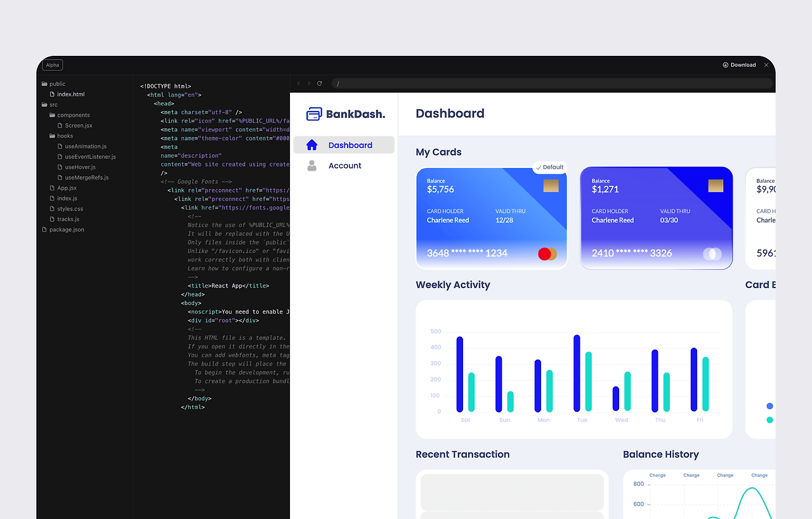This screenshot has width=812, height=519.
Task: Click the gold chip on the $5,756 card
Action: tap(551, 186)
